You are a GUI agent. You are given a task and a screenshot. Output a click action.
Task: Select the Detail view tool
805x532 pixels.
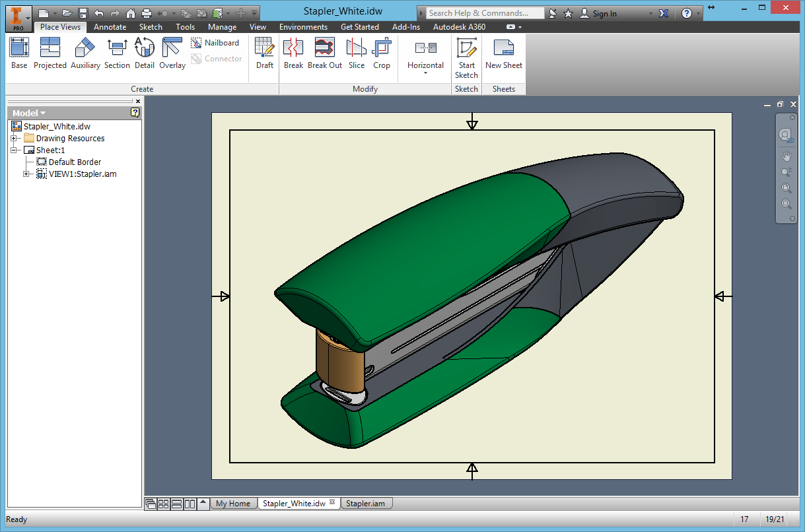(144, 53)
